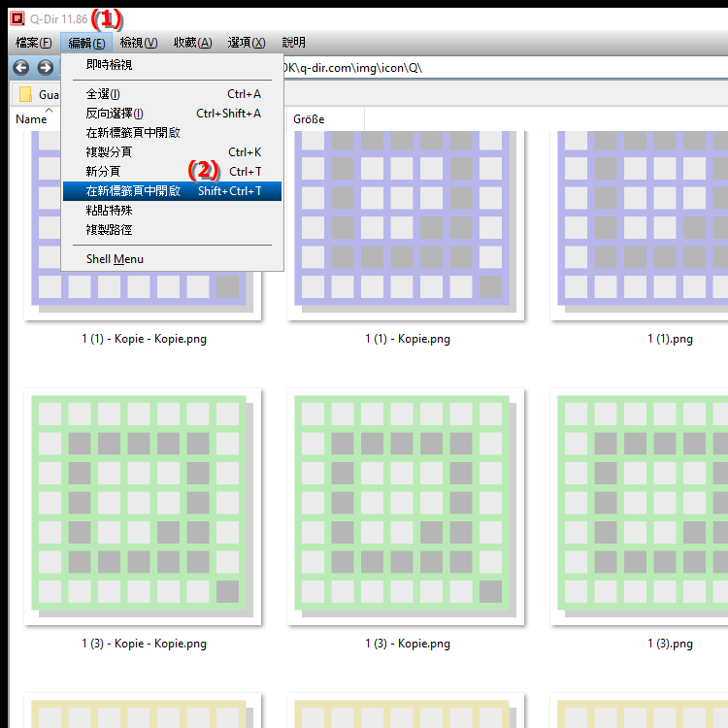The image size is (728, 728).
Task: Click the Q-Dir application icon in title bar
Action: (17, 18)
